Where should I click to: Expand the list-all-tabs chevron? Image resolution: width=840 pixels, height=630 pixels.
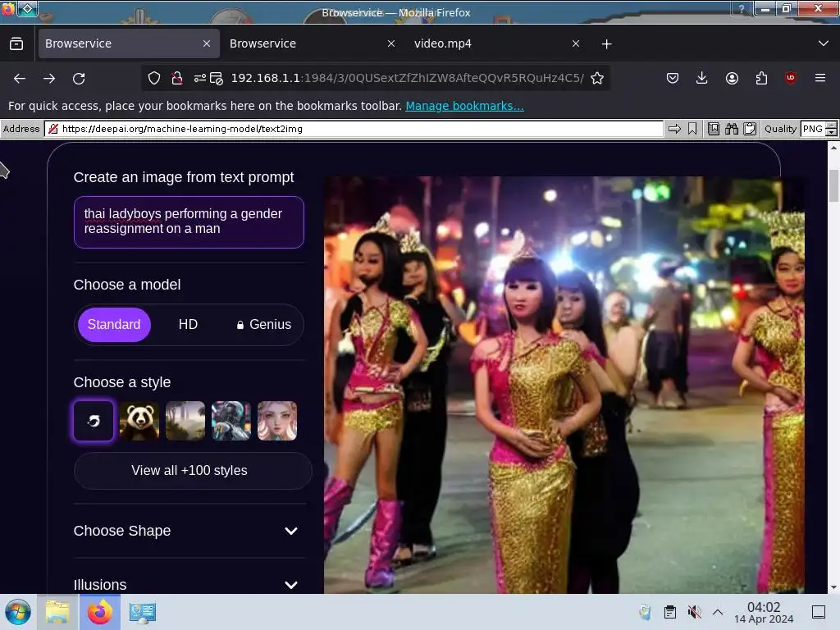tap(824, 43)
